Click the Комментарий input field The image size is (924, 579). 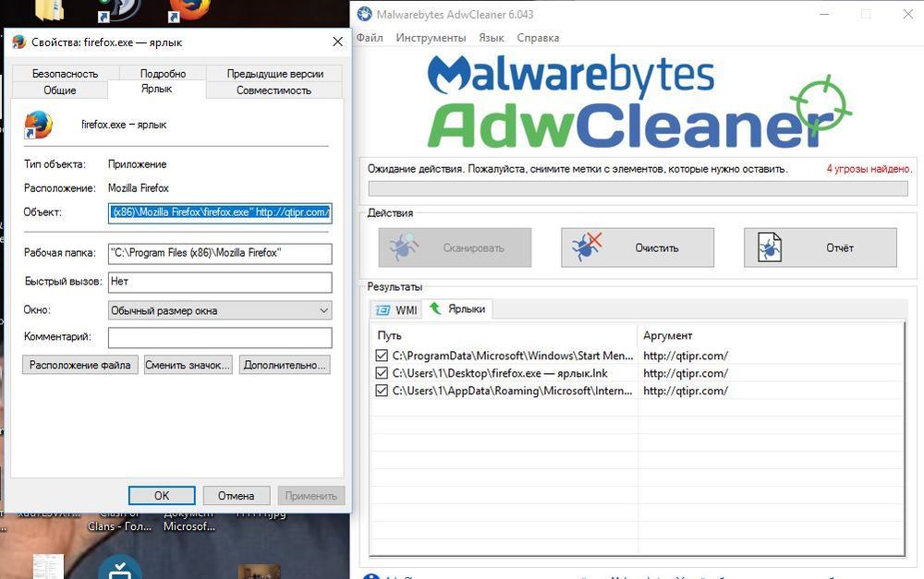pos(220,337)
